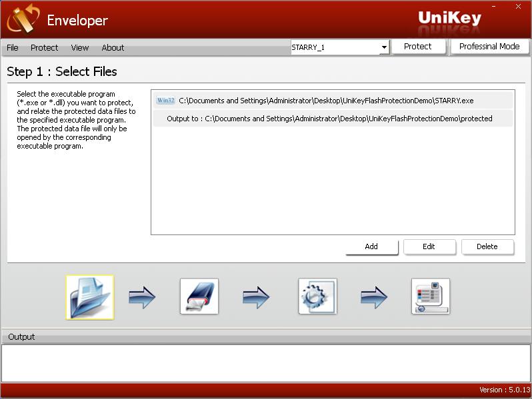Open the View menu
The image size is (532, 399).
coord(80,48)
